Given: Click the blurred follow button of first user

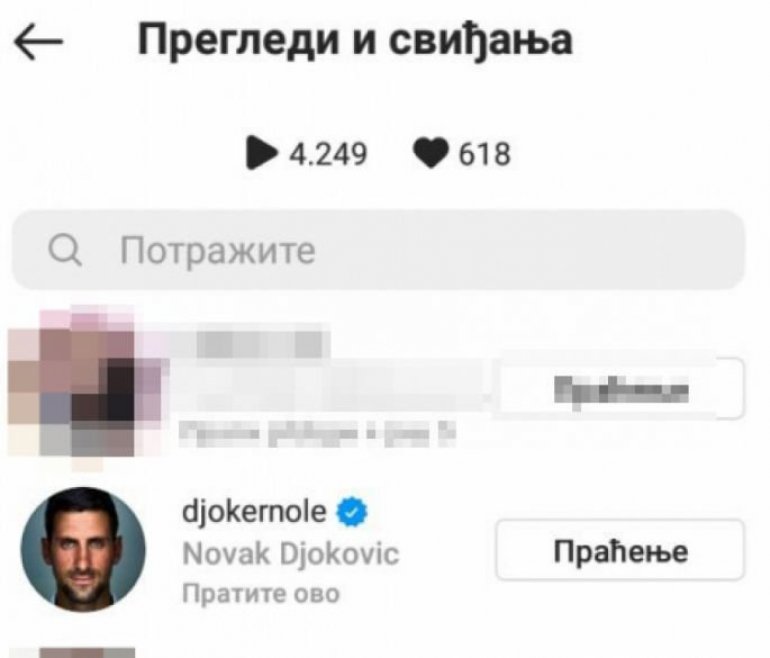Looking at the screenshot, I should (x=620, y=389).
